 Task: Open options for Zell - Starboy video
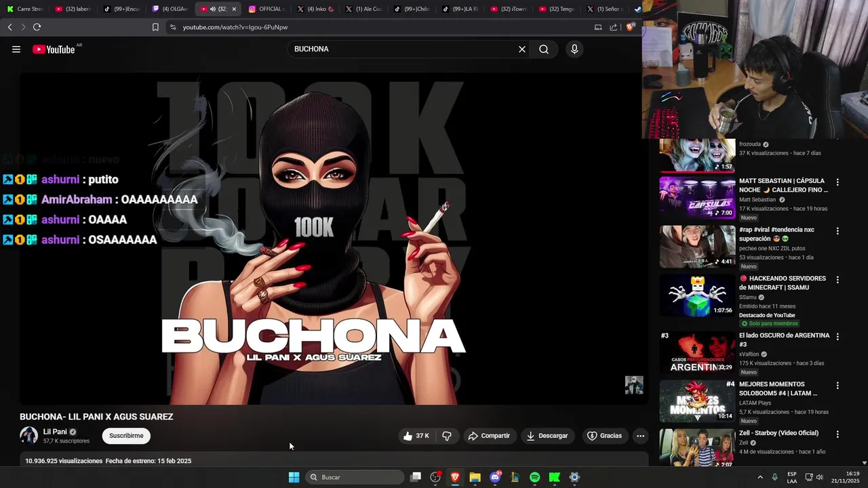coord(837,434)
